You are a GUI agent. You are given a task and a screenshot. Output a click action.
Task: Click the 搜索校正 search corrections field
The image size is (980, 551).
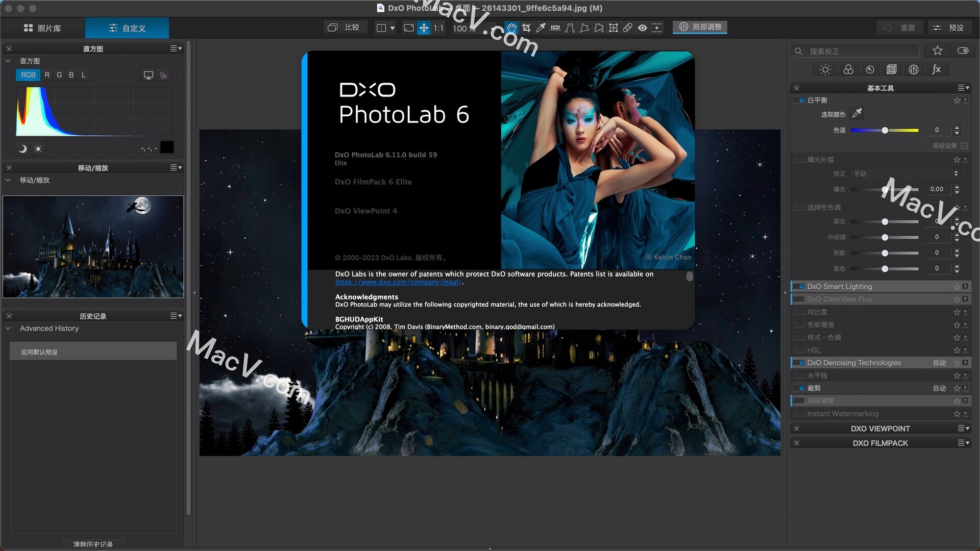coord(856,51)
